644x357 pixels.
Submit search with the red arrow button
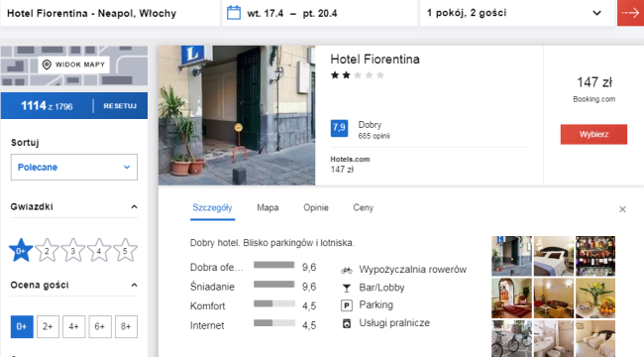tap(630, 13)
